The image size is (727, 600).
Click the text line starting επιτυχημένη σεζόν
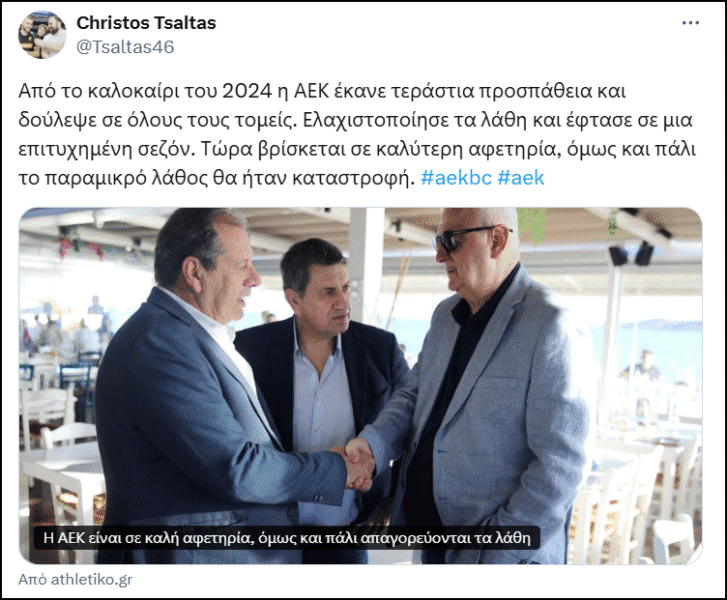coord(357,149)
